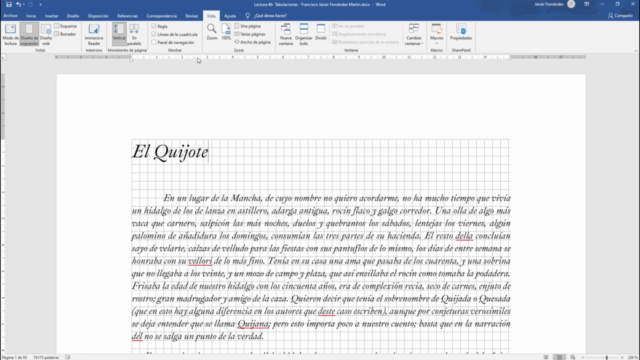Image resolution: width=640 pixels, height=360 pixels.
Task: Set page movement to Vertical
Action: 119,34
